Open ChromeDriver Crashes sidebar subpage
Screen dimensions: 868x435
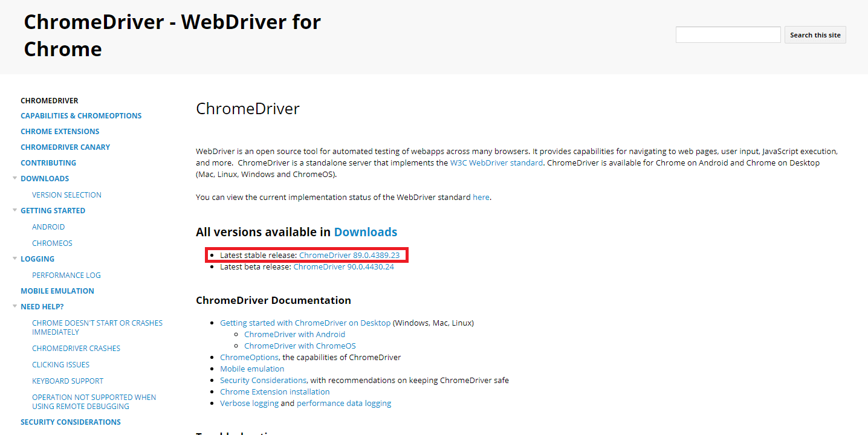tap(76, 349)
